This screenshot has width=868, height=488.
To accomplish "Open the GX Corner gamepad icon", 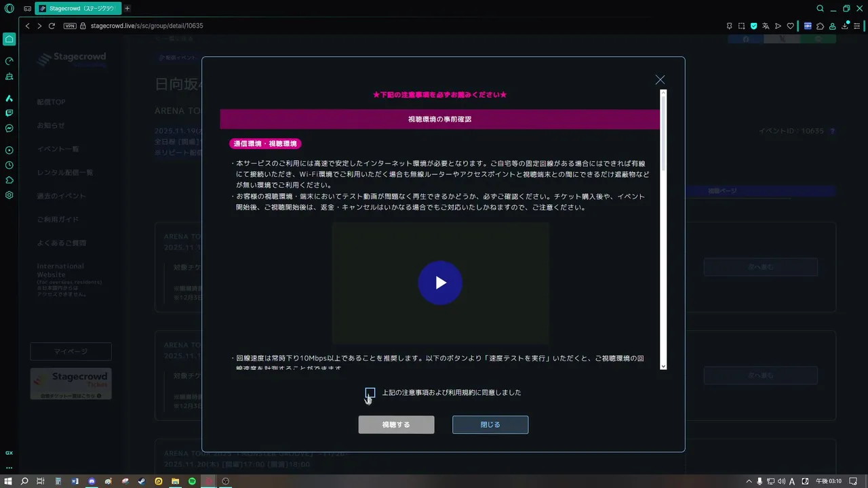I will 27,9.
